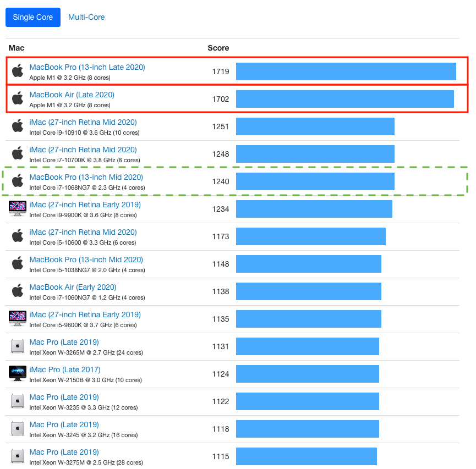
Task: Open iMac 27-inch Mid 2020 i5-10600 link
Action: point(83,232)
